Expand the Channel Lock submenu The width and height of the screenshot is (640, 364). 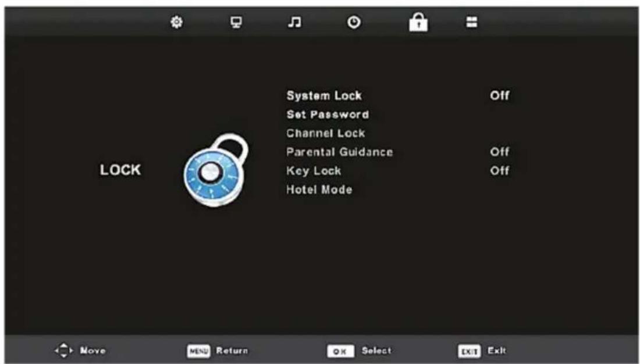pyautogui.click(x=326, y=133)
